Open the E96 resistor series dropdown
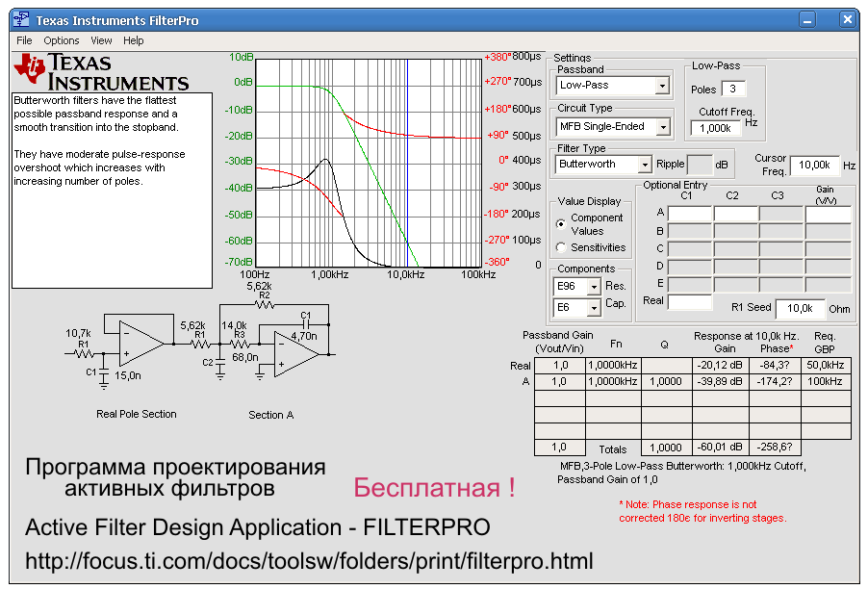 tap(593, 287)
